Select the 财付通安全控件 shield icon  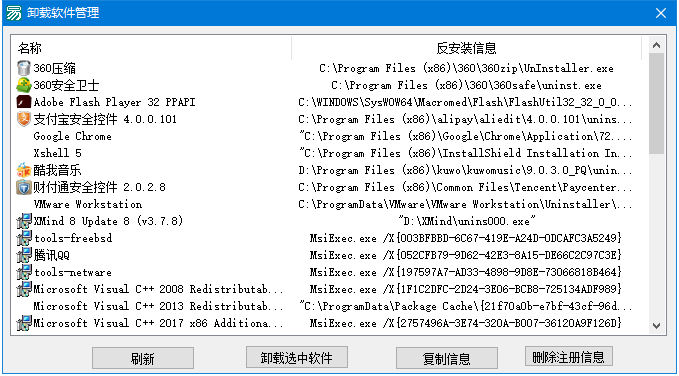pyautogui.click(x=23, y=187)
